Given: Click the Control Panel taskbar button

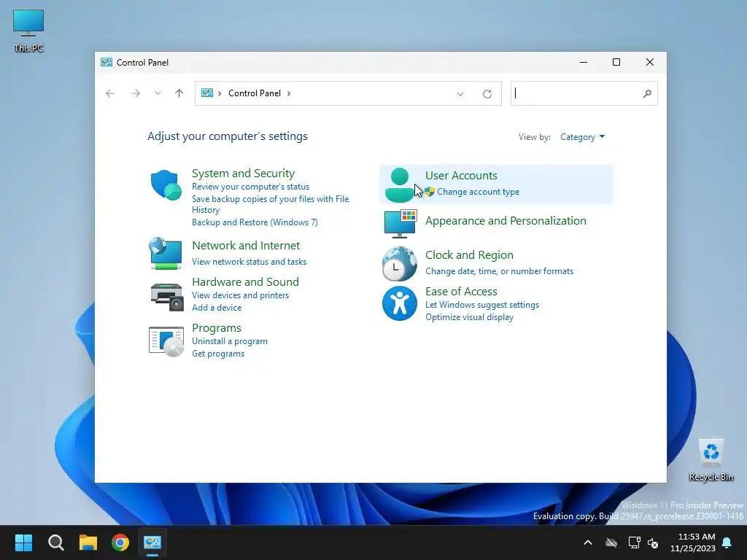Looking at the screenshot, I should click(152, 542).
